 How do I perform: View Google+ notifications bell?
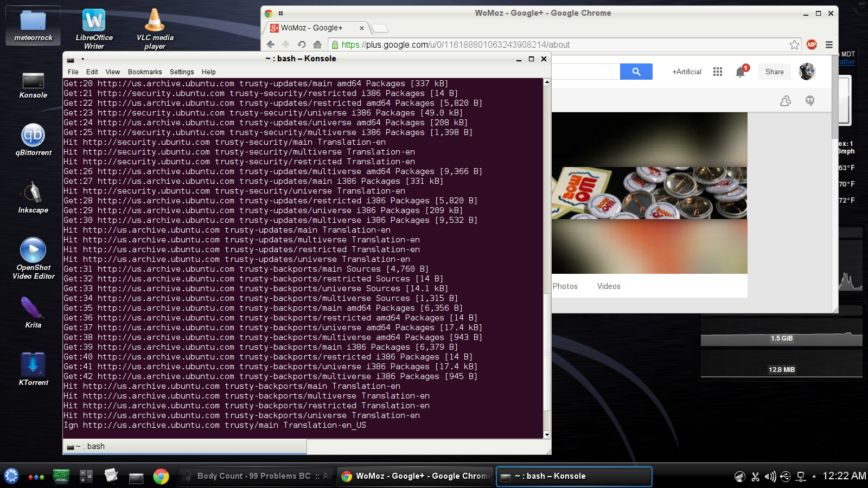[x=741, y=72]
